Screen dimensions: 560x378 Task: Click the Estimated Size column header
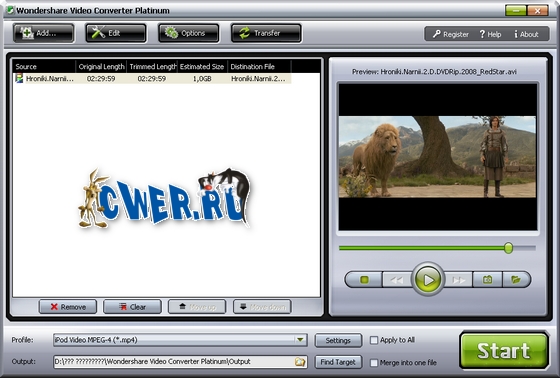(x=202, y=67)
